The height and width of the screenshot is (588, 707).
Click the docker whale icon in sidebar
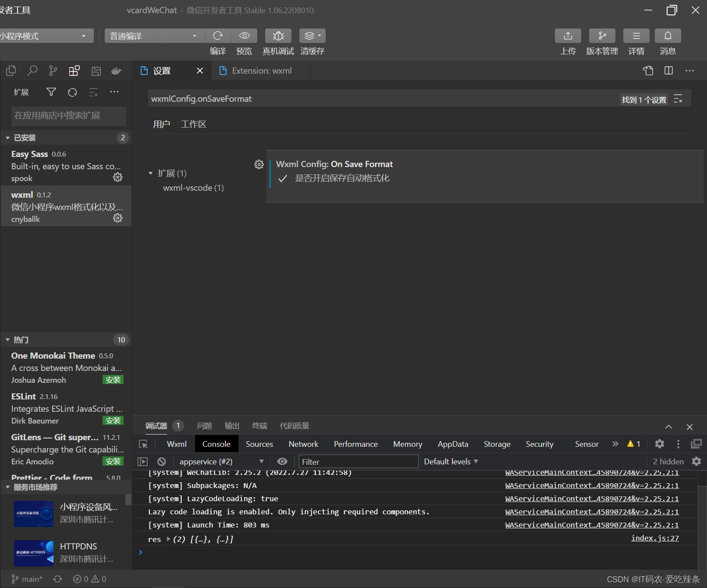point(116,71)
